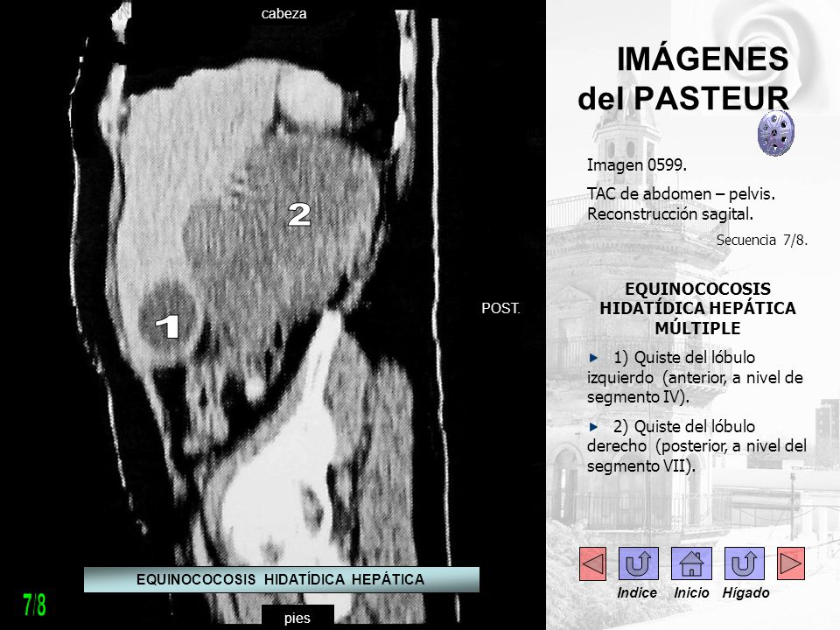840x630 pixels.
Task: Click the text 'TAC de abdomen – pelvis.'
Action: pos(681,193)
